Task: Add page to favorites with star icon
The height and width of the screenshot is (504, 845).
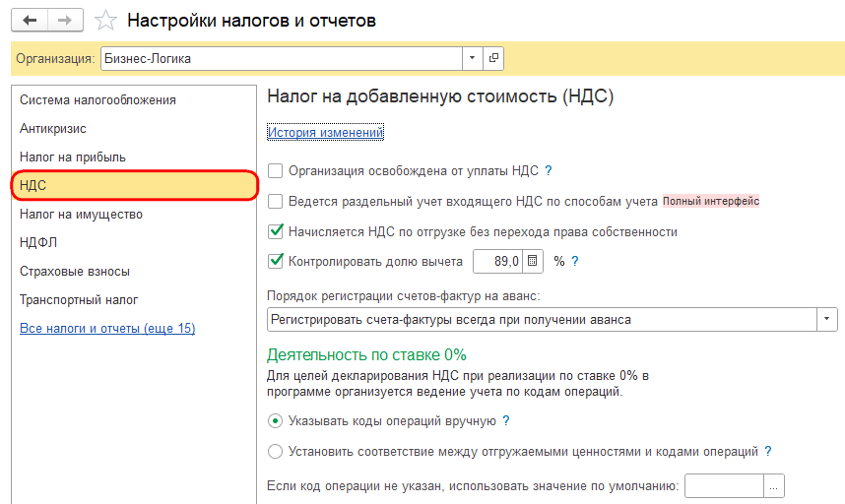Action: click(x=105, y=21)
